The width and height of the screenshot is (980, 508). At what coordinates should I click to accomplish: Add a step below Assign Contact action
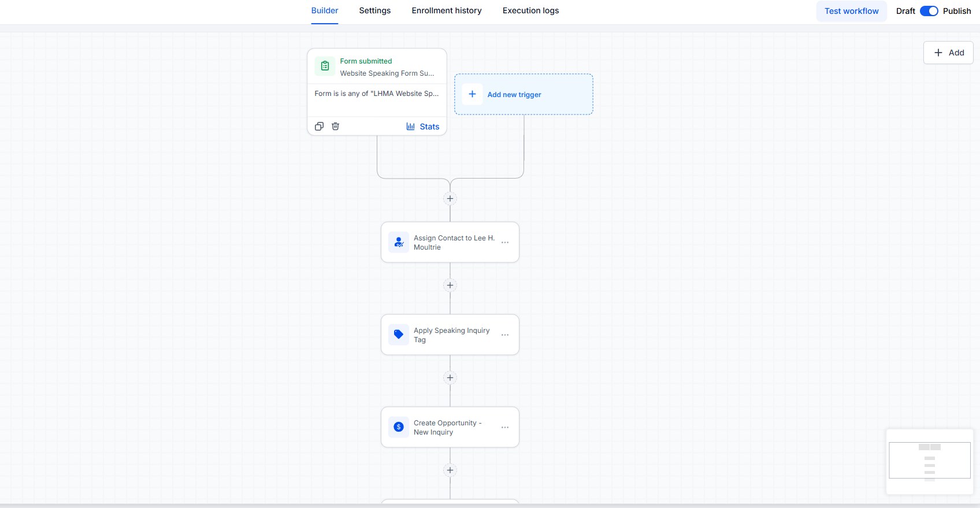click(450, 285)
